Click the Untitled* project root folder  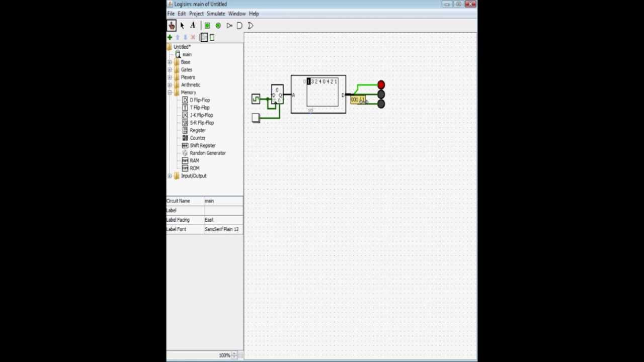(179, 47)
